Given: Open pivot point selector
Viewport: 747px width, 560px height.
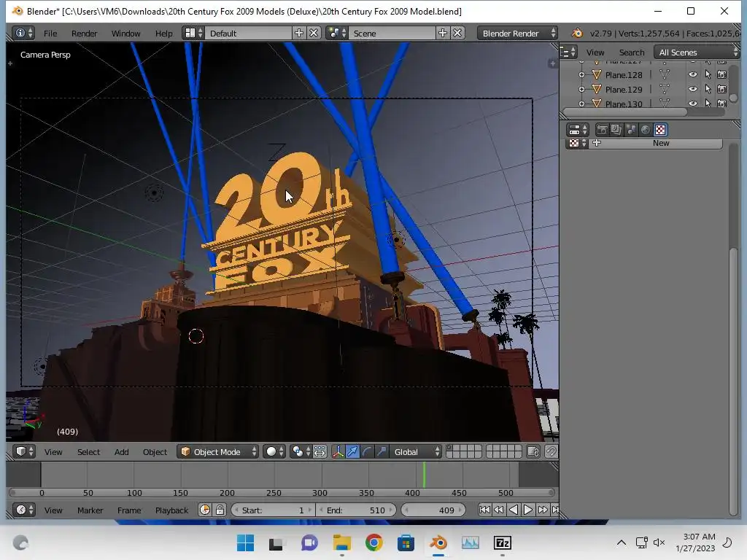Looking at the screenshot, I should pos(301,451).
